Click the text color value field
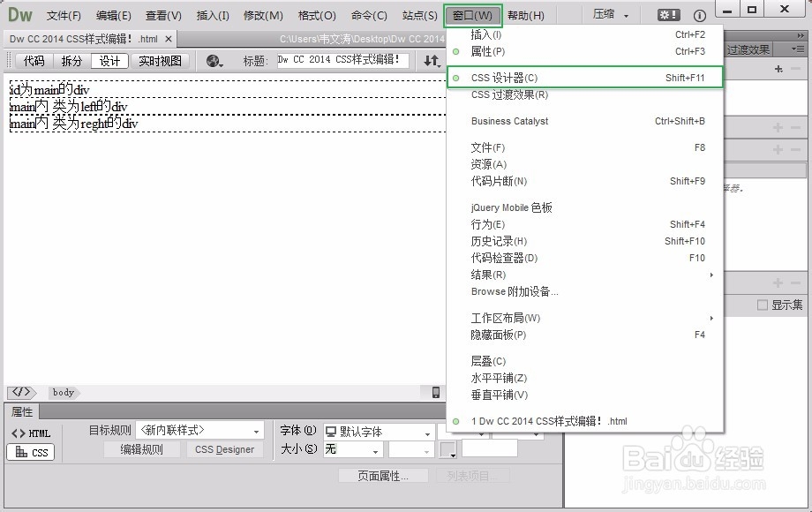This screenshot has height=512, width=812. point(489,448)
